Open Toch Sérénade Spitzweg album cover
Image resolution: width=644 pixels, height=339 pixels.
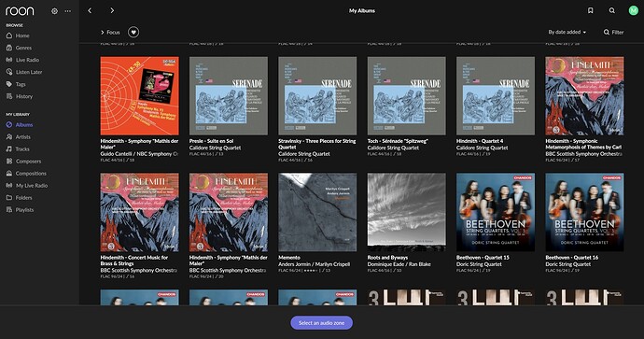(407, 96)
